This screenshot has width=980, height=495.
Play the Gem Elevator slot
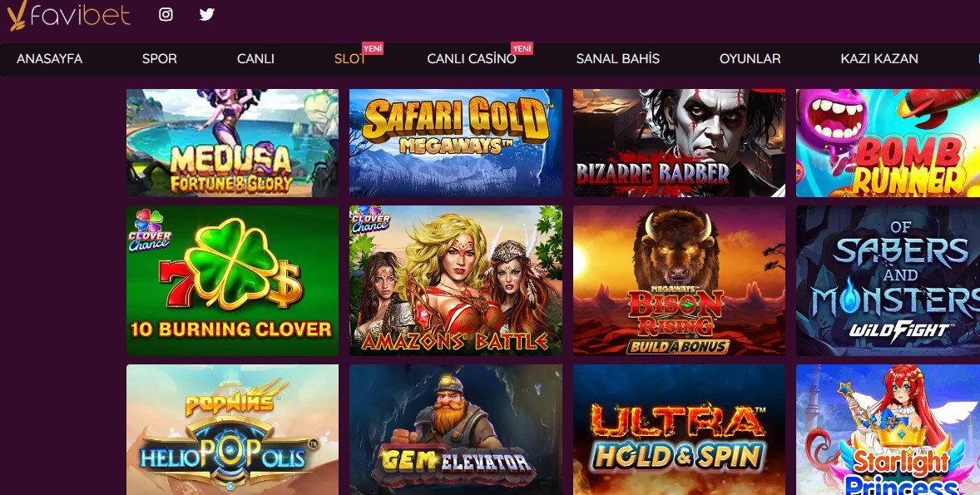click(456, 430)
